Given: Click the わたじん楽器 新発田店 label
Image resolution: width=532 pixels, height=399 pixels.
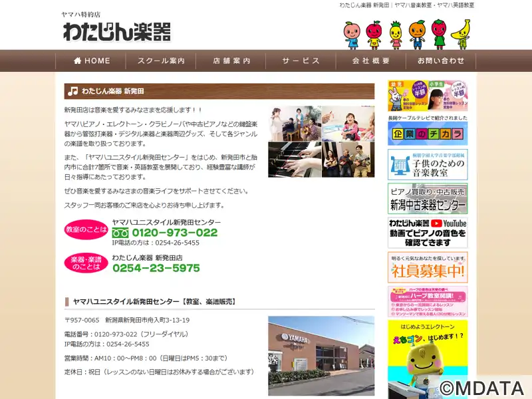Looking at the screenshot, I should coord(147,258).
